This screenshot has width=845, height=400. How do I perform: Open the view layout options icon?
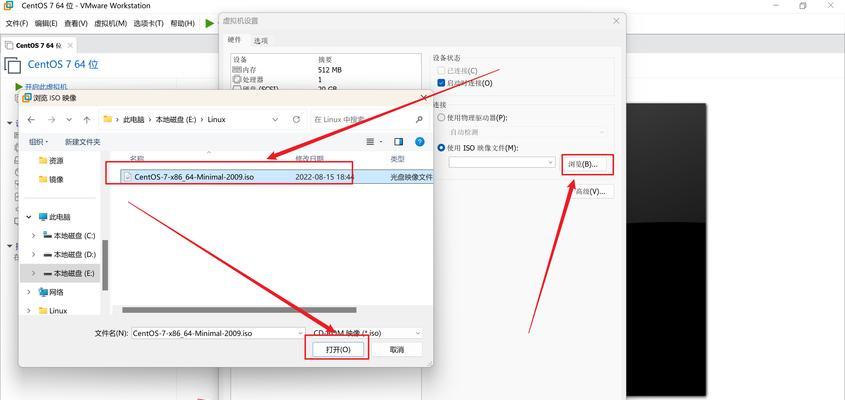click(x=370, y=142)
